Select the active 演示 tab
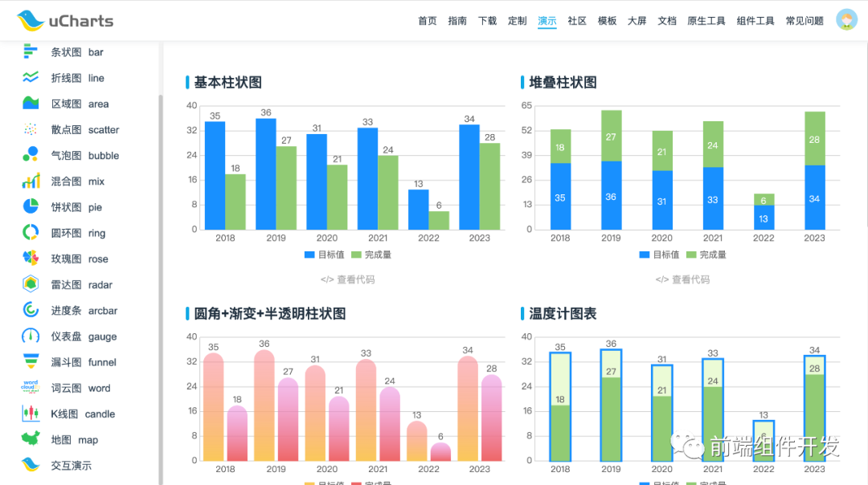Viewport: 868px width, 485px height. point(547,21)
